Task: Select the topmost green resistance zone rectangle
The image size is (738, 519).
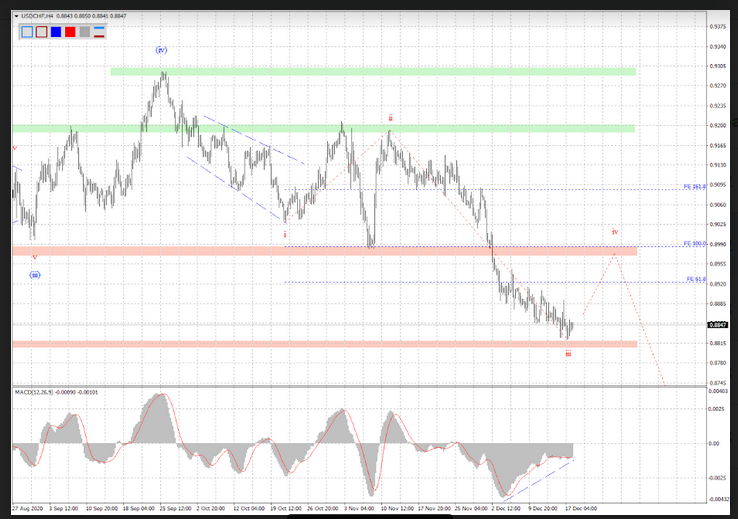Action: tap(372, 71)
